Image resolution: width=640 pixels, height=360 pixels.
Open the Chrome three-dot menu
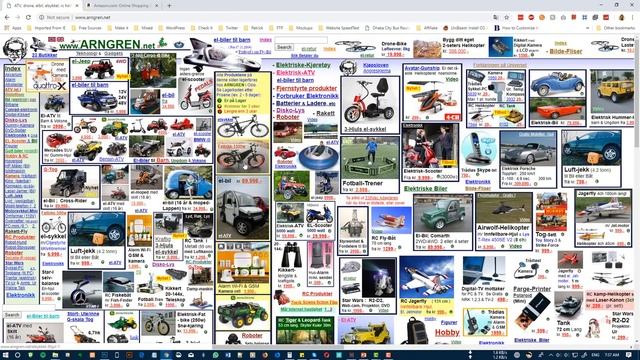tap(633, 18)
